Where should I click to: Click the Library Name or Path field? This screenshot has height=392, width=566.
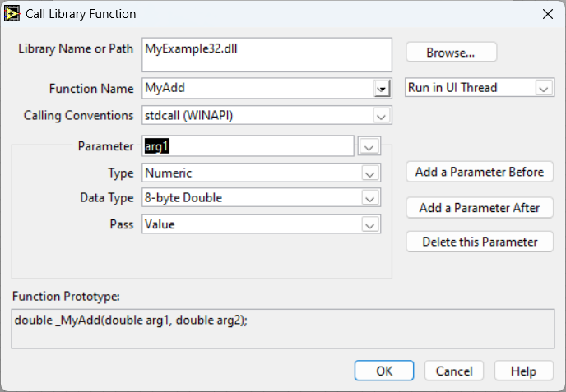[267, 55]
